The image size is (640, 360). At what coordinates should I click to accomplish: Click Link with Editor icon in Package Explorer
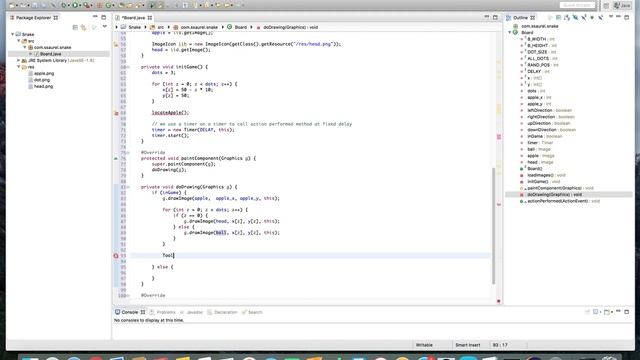(x=84, y=27)
